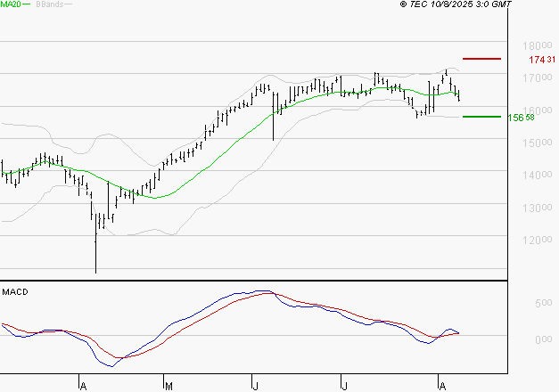Click the TEC 10/8/2025 3:0 GMT timestamp
The image size is (559, 392).
tap(456, 4)
